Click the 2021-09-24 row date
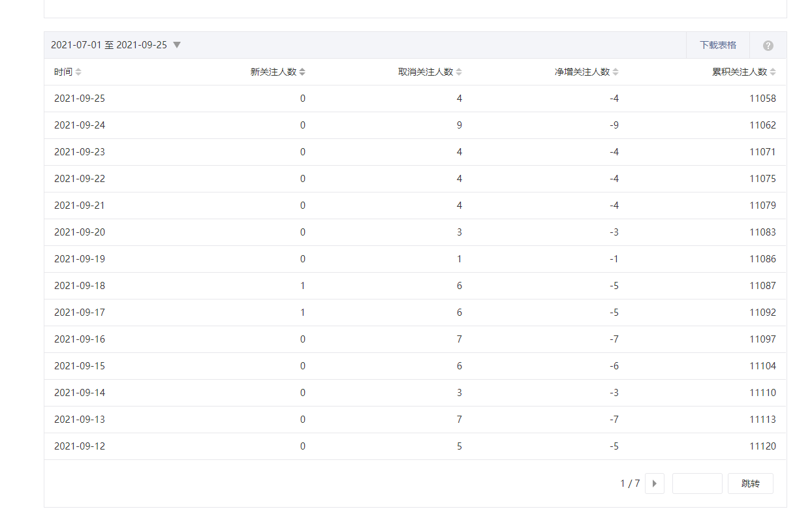The height and width of the screenshot is (522, 812). click(80, 125)
